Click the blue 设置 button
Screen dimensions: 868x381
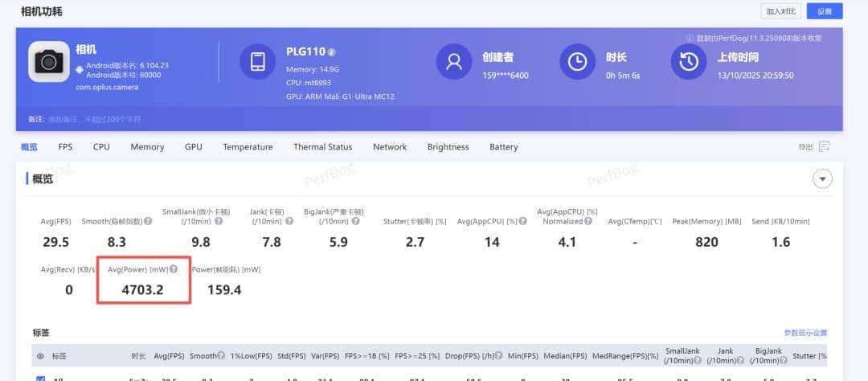tap(825, 11)
